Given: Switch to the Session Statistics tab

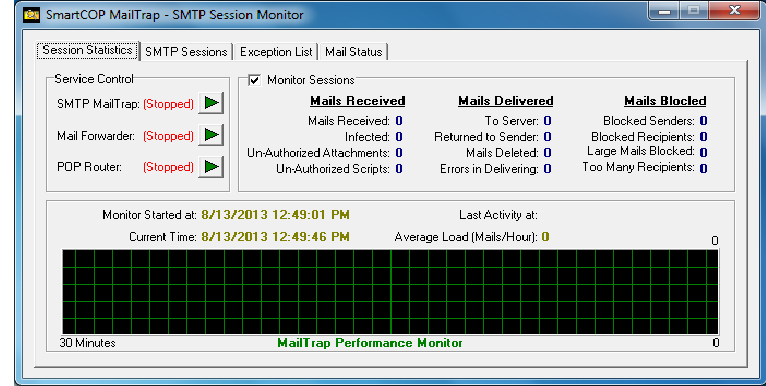Looking at the screenshot, I should tap(87, 50).
